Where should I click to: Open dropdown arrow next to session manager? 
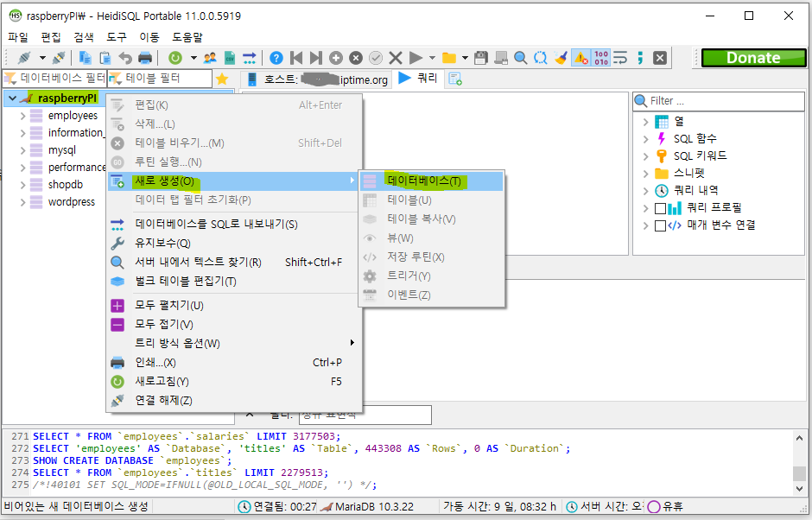(42, 58)
